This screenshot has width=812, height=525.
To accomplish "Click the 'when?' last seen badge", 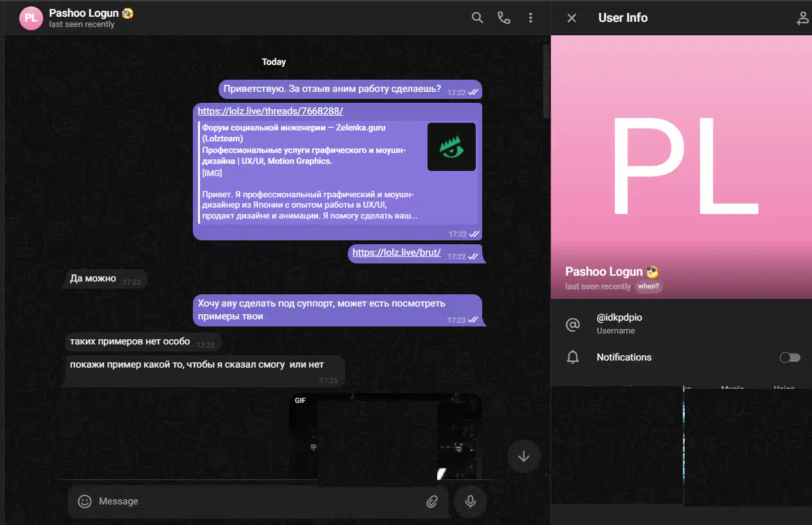I will click(648, 287).
